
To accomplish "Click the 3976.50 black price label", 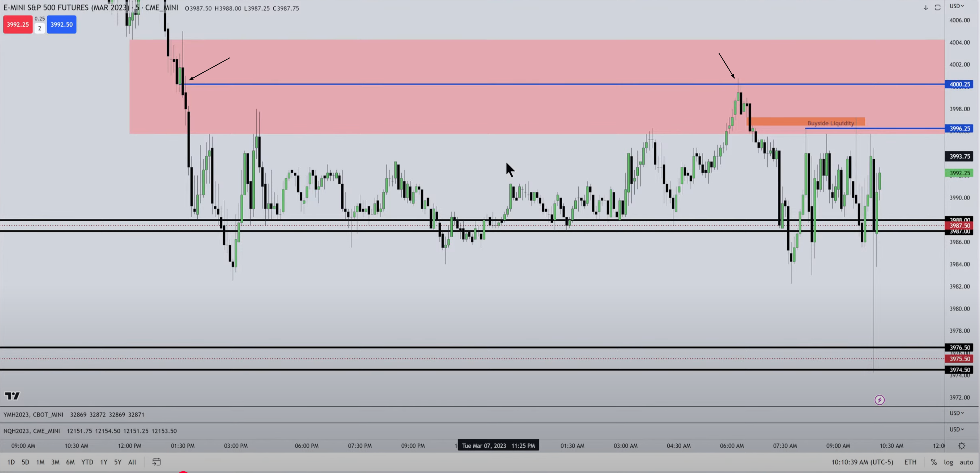I will tap(959, 347).
